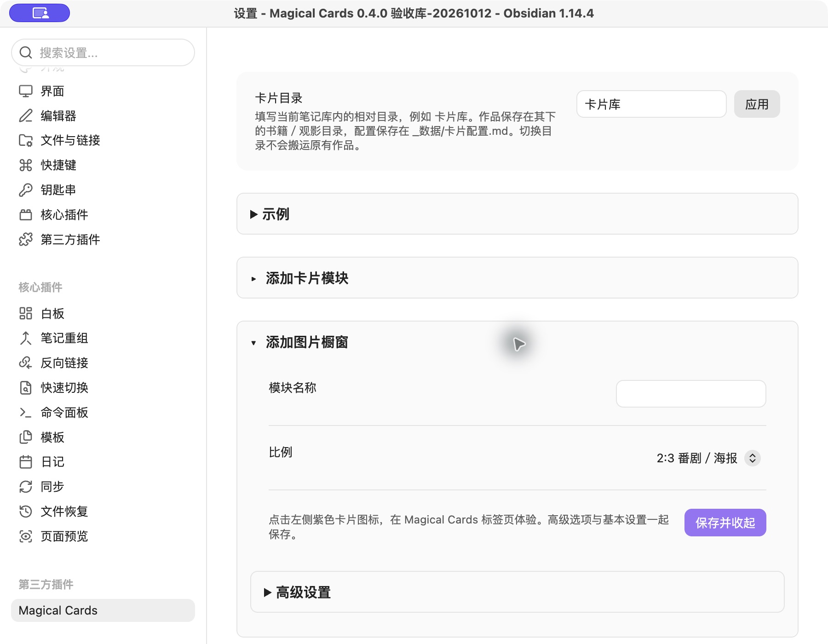This screenshot has width=828, height=644.
Task: Click the pencil icon beside 编辑器
Action: click(x=26, y=115)
